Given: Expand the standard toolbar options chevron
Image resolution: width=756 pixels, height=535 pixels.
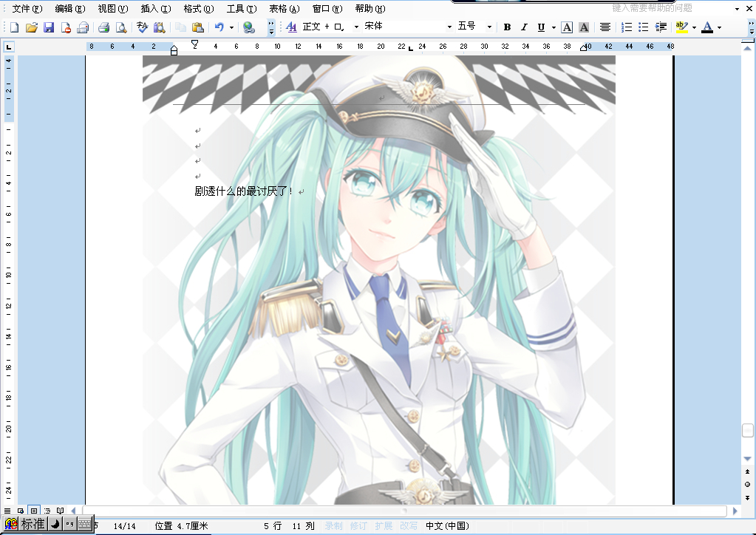Looking at the screenshot, I should pyautogui.click(x=271, y=27).
